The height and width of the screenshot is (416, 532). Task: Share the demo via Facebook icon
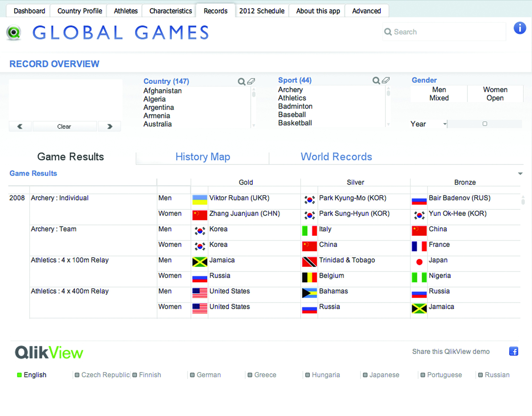pyautogui.click(x=514, y=351)
